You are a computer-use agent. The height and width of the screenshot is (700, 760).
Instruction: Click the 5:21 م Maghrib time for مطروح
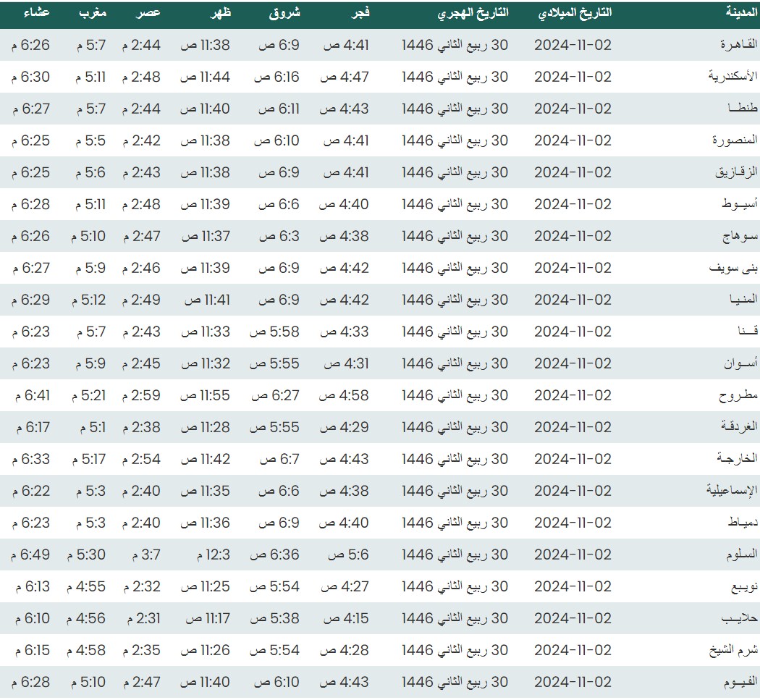click(x=88, y=395)
